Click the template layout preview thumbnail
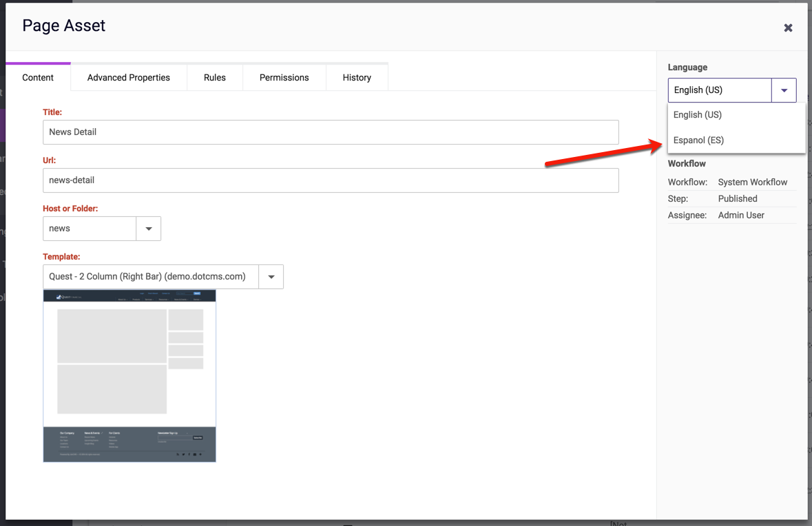Viewport: 812px width, 526px height. (129, 376)
